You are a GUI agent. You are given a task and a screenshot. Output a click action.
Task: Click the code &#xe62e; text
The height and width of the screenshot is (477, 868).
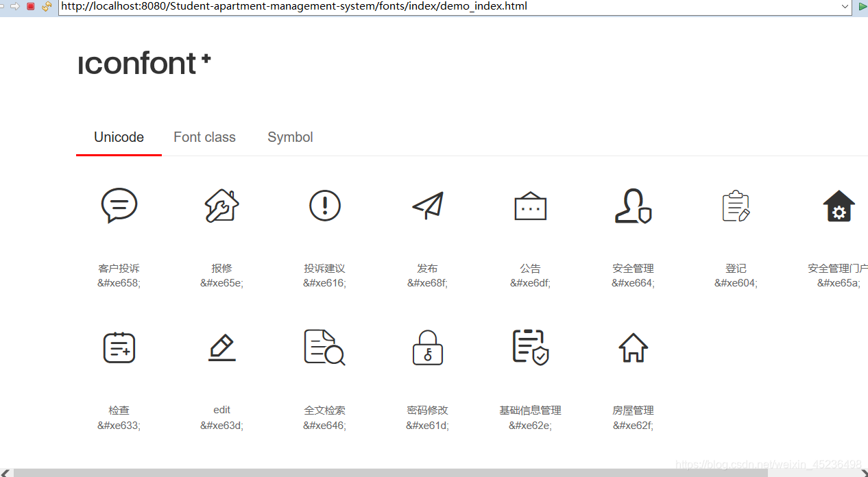531,426
